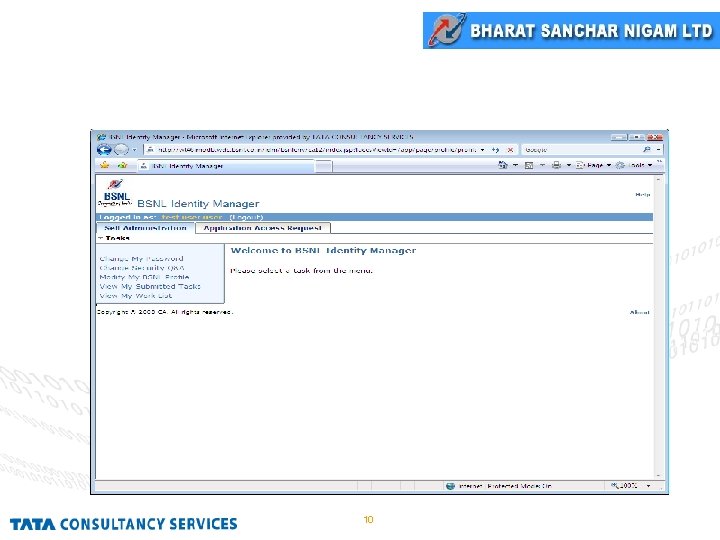This screenshot has height=540, width=720.
Task: Open View My Work List
Action: point(135,296)
